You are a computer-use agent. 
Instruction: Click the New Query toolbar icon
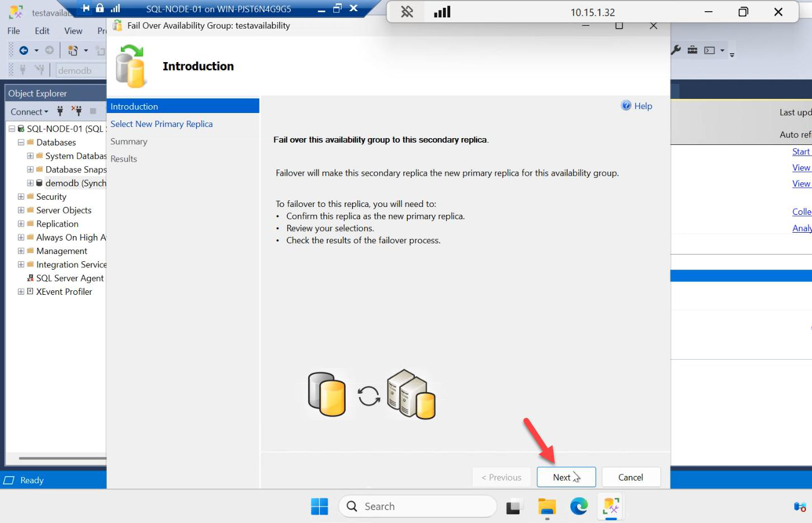point(73,50)
